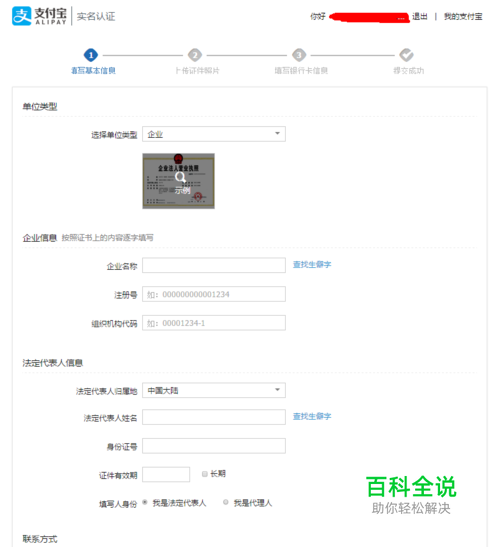Click the 上传证件照片 step label
The height and width of the screenshot is (547, 500).
click(197, 71)
